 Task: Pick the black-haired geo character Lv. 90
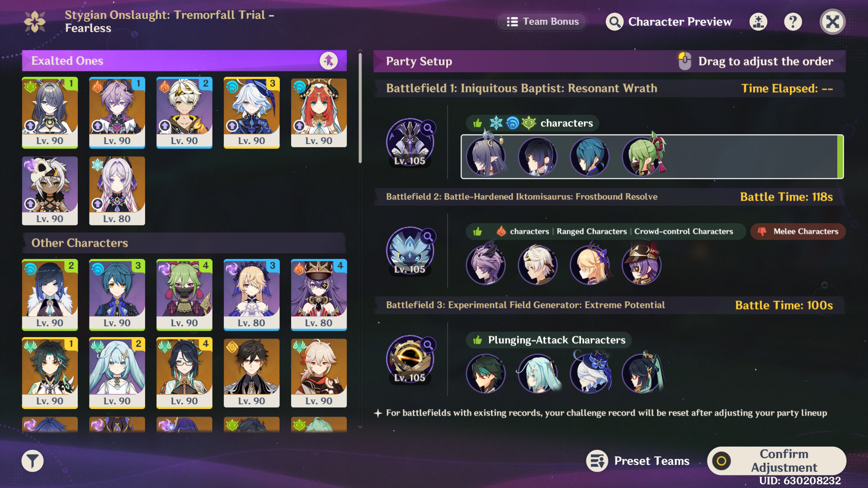[x=251, y=373]
